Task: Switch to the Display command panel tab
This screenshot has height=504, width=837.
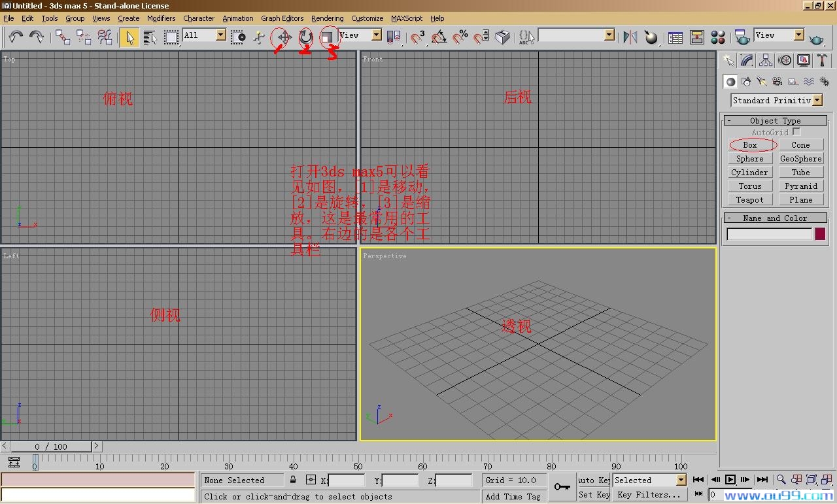Action: coord(804,60)
